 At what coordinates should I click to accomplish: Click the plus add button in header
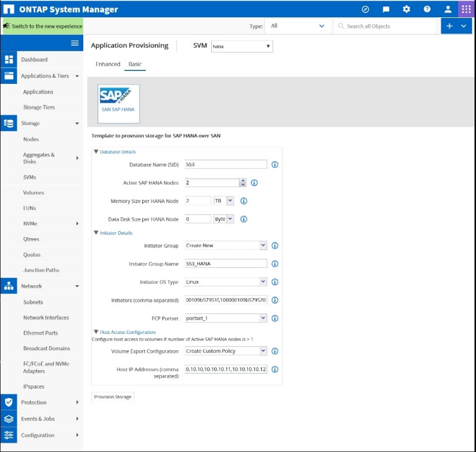click(x=449, y=26)
